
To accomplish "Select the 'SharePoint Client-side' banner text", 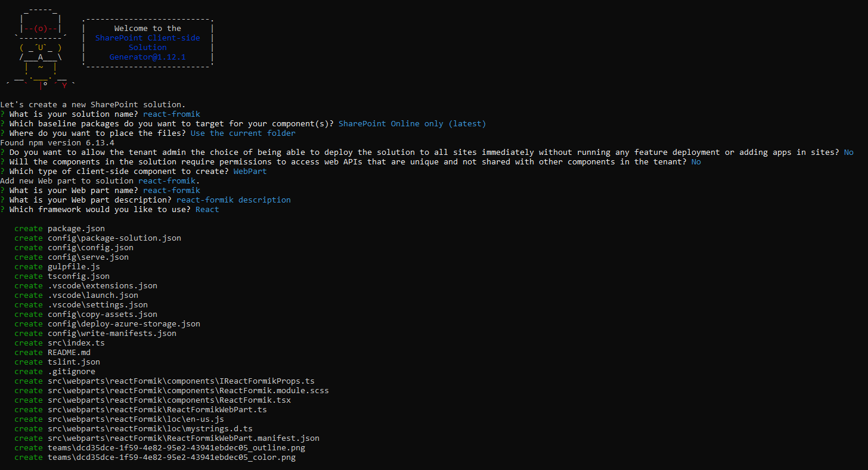I will click(147, 38).
